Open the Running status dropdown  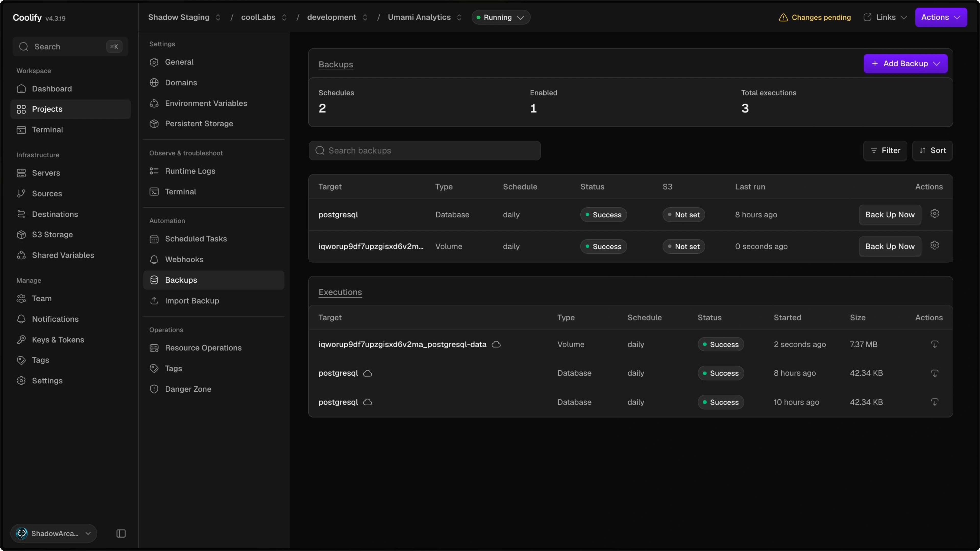point(501,18)
